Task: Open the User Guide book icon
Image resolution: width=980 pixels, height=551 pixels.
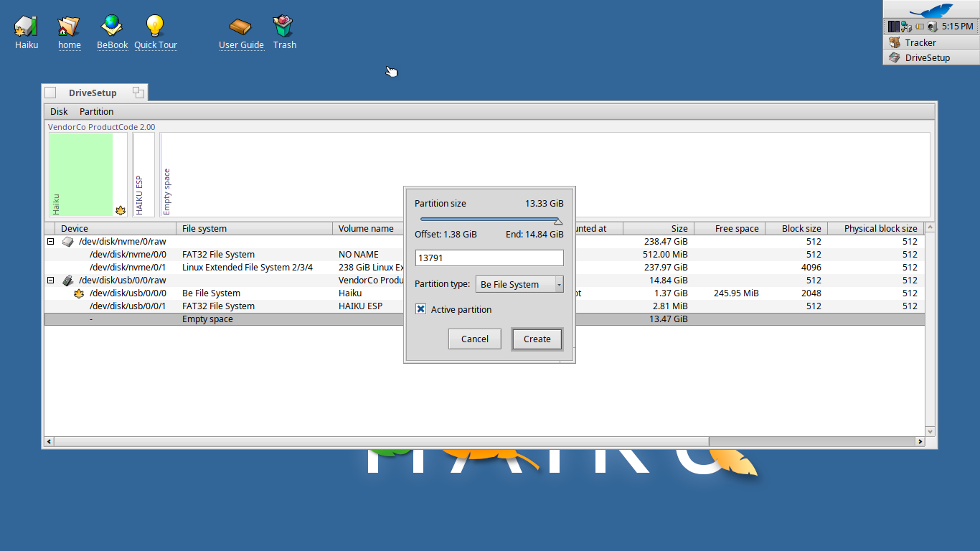Action: tap(241, 27)
